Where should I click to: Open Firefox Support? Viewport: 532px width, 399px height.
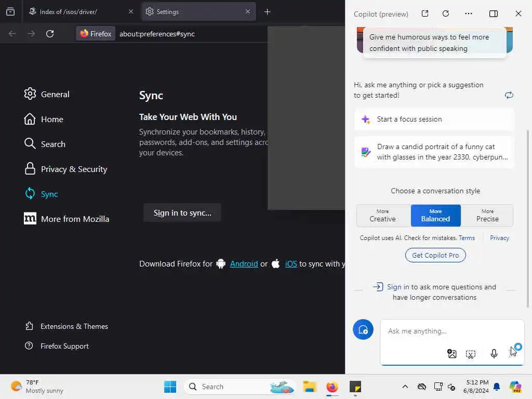[x=57, y=345]
